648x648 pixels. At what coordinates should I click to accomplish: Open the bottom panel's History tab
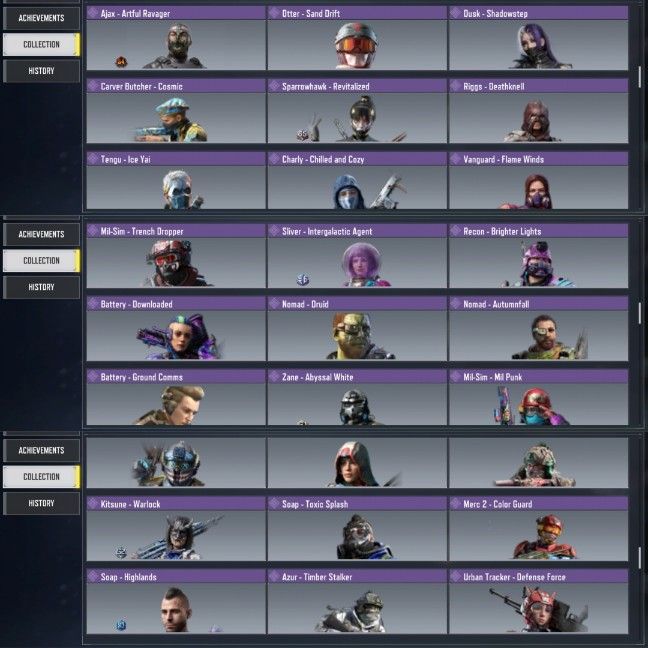tap(41, 503)
